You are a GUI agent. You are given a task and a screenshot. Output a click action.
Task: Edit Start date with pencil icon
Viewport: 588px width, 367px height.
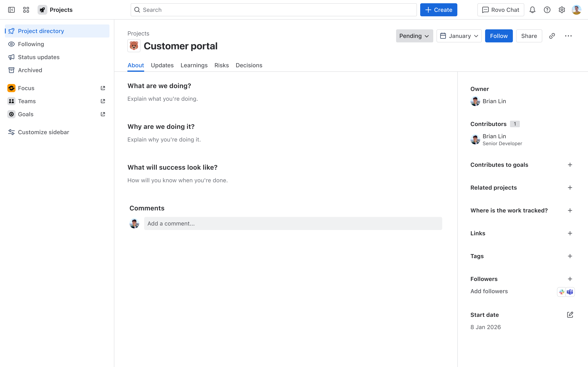570,315
